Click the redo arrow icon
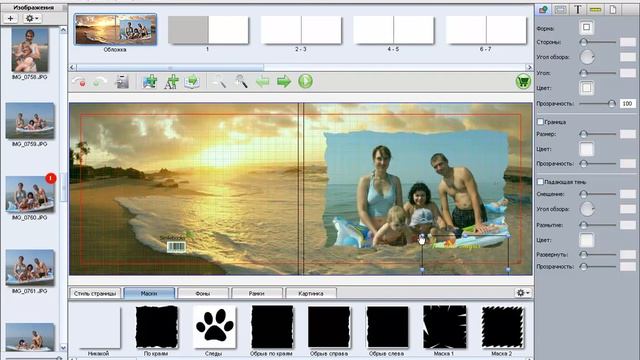The height and width of the screenshot is (360, 640). tap(100, 82)
